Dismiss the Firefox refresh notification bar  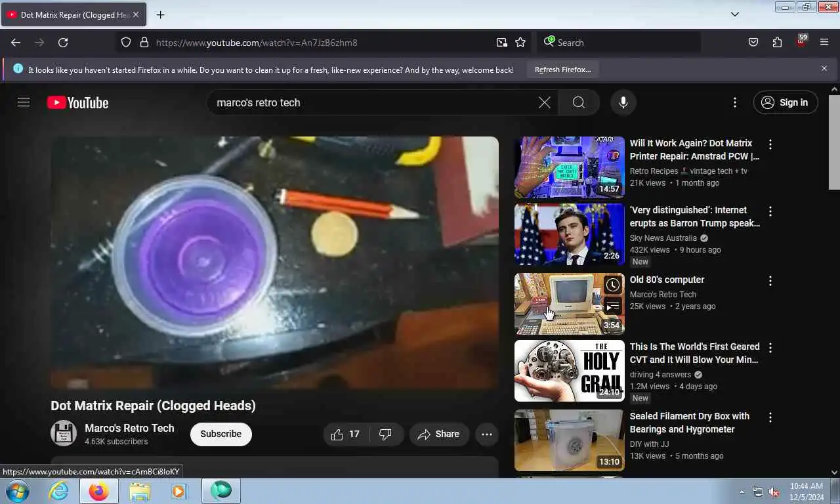pyautogui.click(x=824, y=68)
